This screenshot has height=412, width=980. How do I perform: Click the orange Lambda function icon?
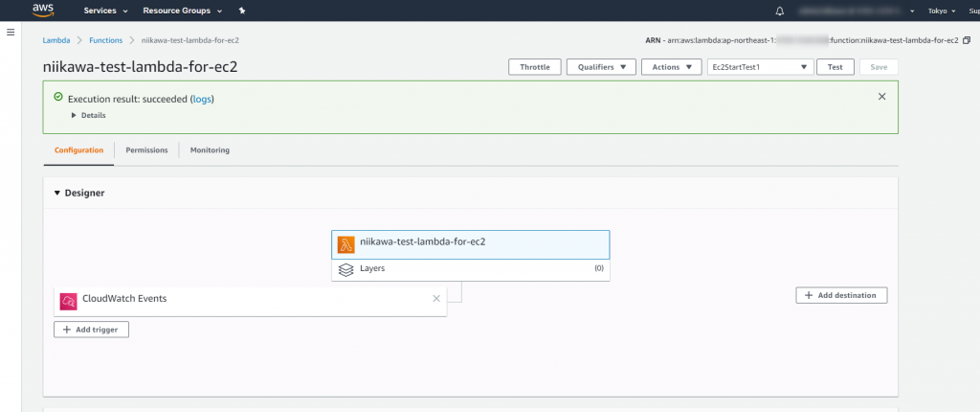pyautogui.click(x=346, y=245)
